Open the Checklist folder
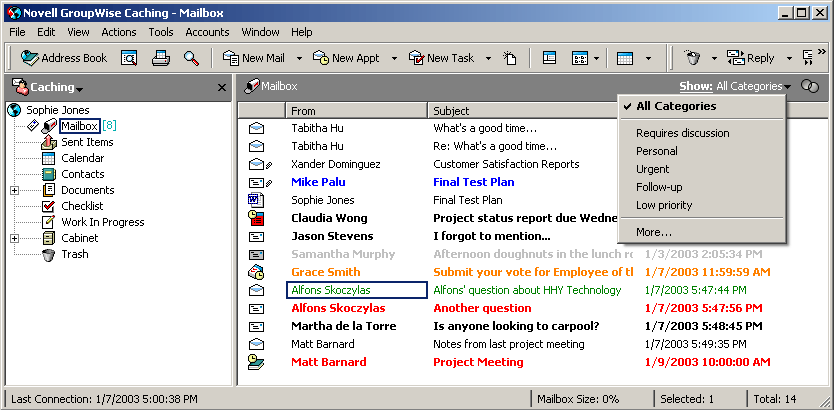Image resolution: width=834 pixels, height=410 pixels. click(x=82, y=206)
